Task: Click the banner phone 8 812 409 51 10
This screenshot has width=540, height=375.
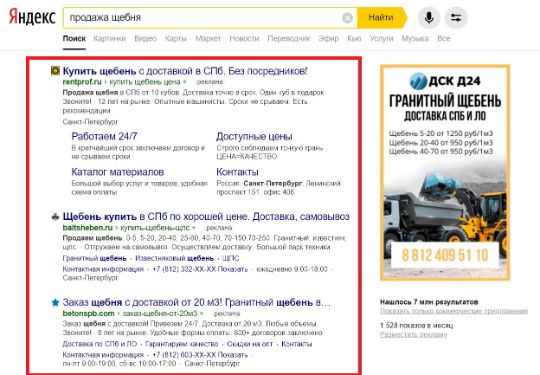Action: [445, 255]
